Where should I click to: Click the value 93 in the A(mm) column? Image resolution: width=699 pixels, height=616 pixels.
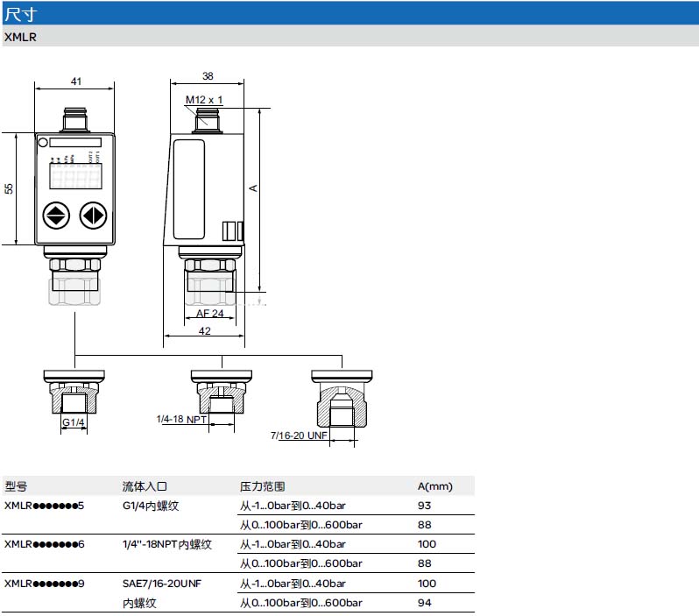[x=426, y=506]
